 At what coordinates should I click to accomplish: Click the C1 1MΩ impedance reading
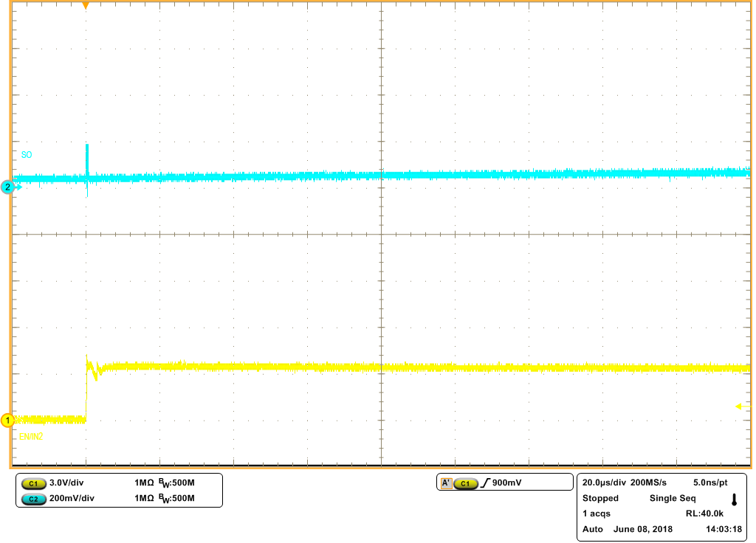144,483
